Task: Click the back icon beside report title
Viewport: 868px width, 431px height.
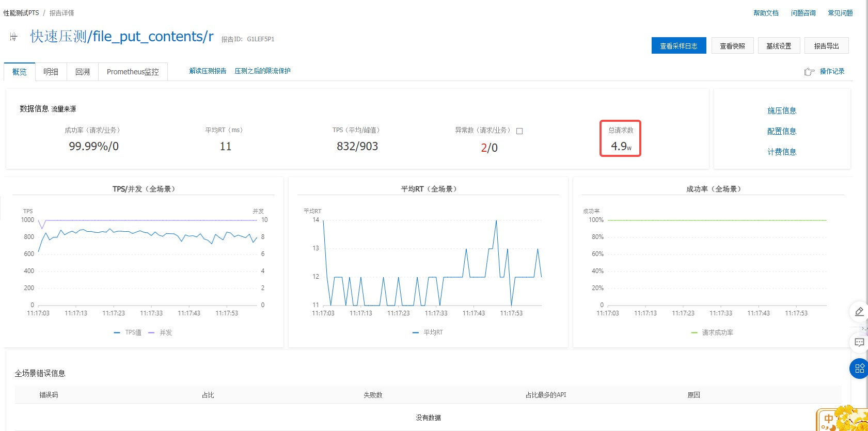Action: pyautogui.click(x=13, y=37)
